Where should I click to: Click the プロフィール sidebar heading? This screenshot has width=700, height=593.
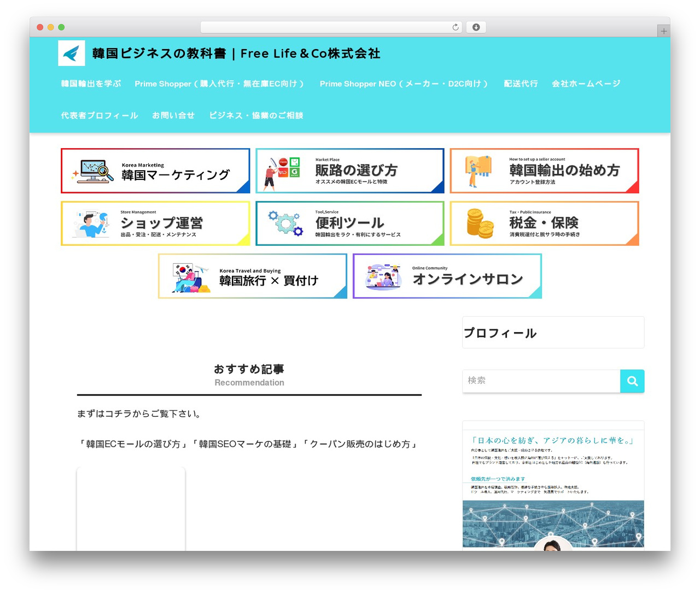pyautogui.click(x=500, y=333)
